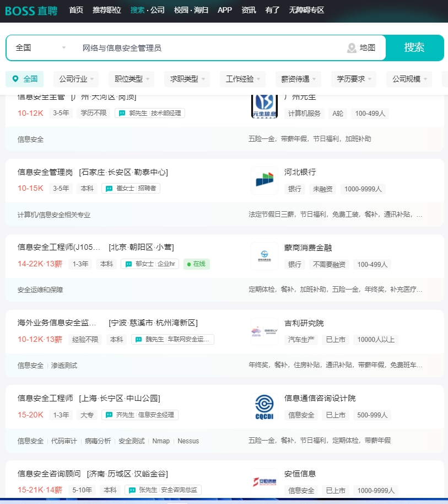Open chat icon for 张先生 安全咨询总监
Screen dimensions: 448x504
tap(132, 490)
